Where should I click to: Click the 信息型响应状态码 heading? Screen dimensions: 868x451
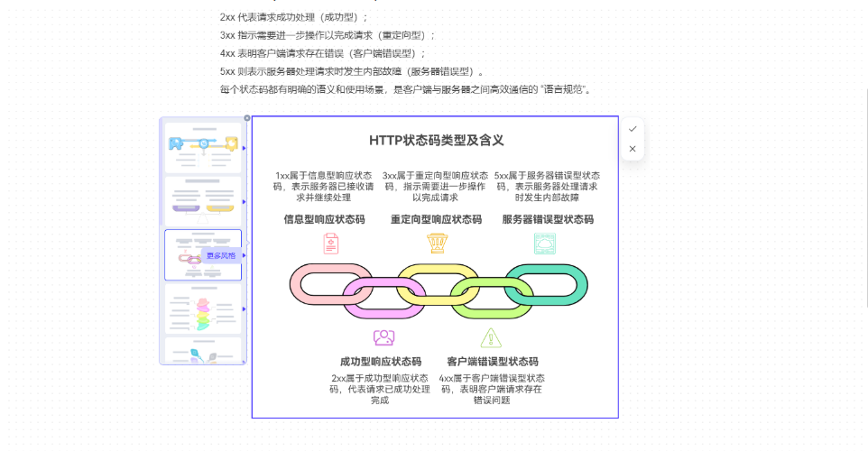[x=325, y=219]
